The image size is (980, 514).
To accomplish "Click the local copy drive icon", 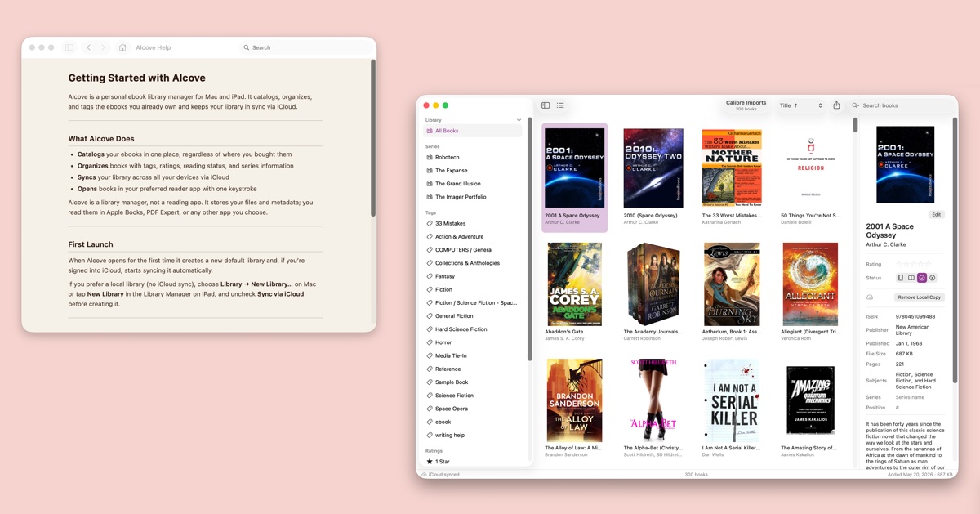I will tap(870, 297).
